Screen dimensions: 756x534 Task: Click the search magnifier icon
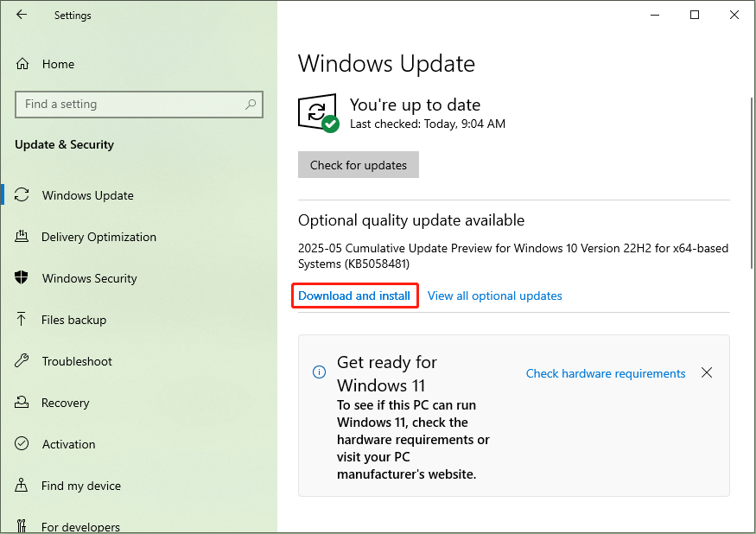click(251, 105)
